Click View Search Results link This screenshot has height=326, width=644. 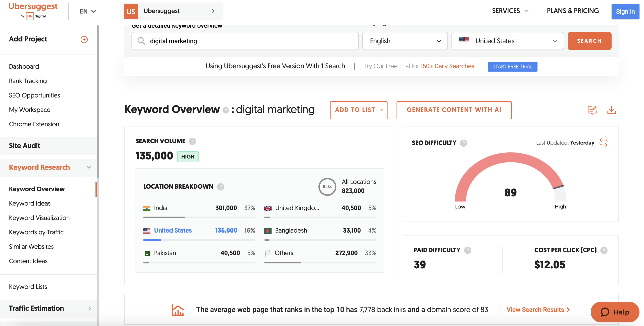pos(538,310)
